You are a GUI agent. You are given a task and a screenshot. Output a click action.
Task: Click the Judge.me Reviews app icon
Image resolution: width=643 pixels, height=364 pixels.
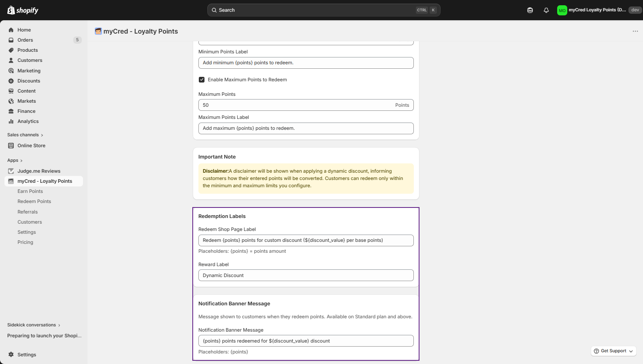tap(11, 171)
